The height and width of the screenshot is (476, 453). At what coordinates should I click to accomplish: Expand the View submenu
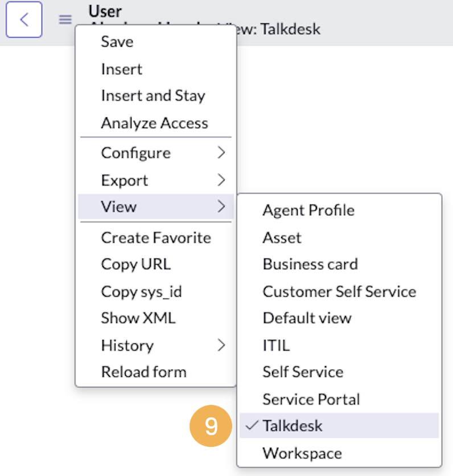click(156, 207)
